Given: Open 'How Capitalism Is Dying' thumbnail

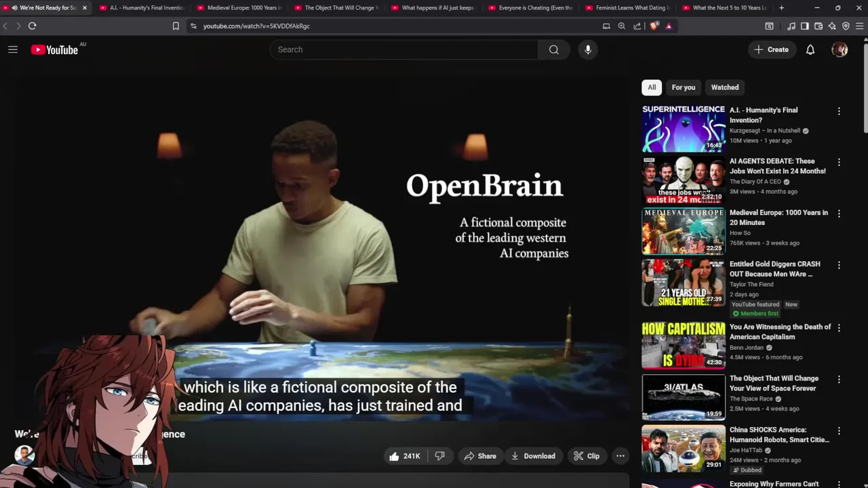Looking at the screenshot, I should tap(684, 345).
